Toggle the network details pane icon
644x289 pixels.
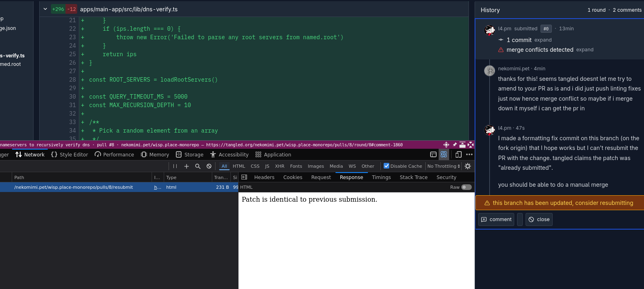[244, 177]
